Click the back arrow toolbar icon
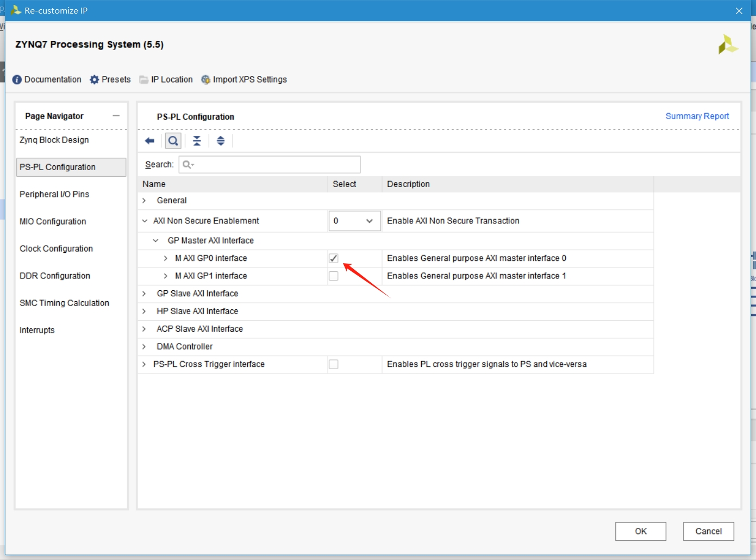Image resolution: width=756 pixels, height=560 pixels. point(149,141)
